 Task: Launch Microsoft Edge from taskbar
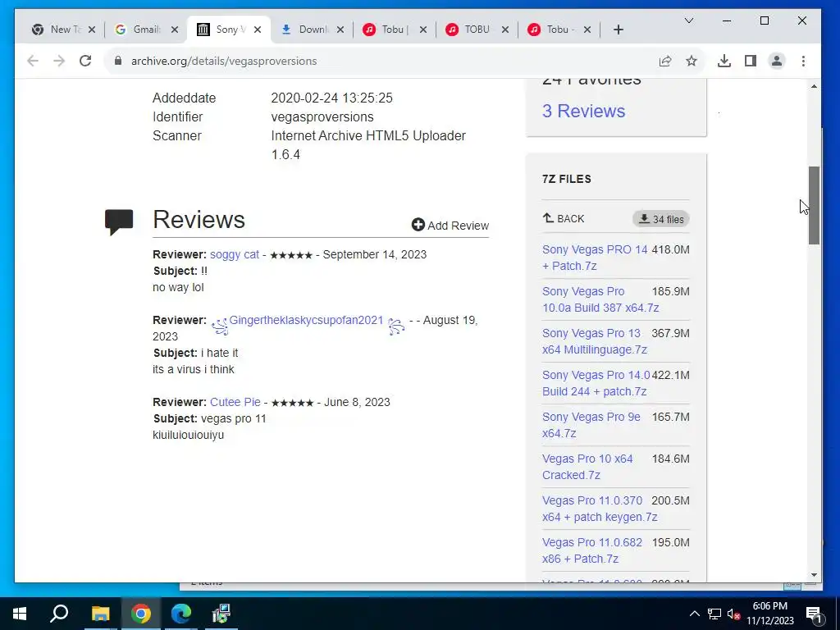(x=181, y=614)
